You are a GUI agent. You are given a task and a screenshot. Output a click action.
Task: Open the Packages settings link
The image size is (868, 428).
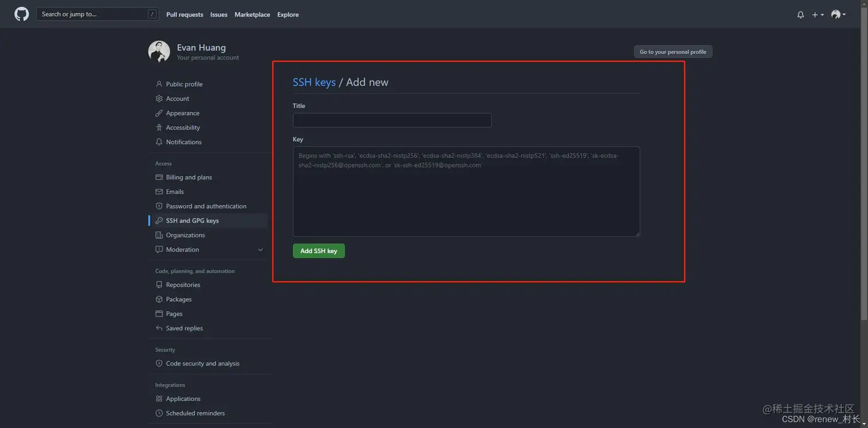(x=179, y=299)
